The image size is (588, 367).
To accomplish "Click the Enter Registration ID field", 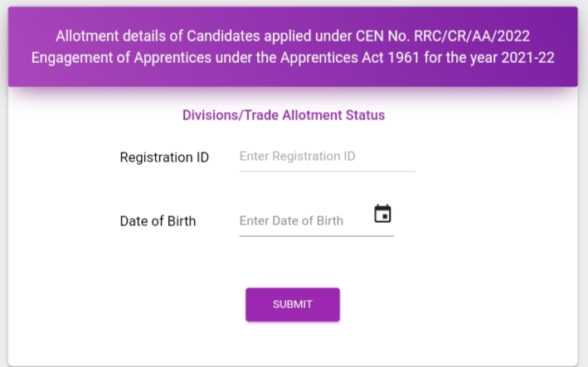I will click(x=326, y=157).
